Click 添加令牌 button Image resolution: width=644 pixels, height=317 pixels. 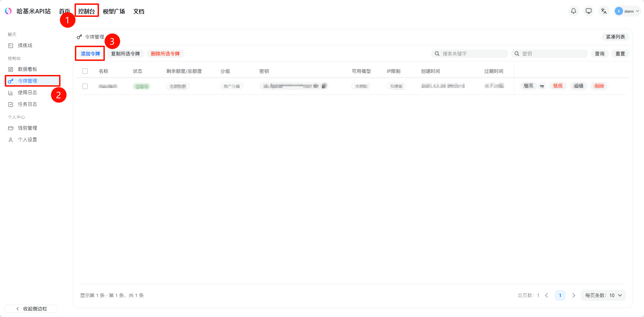click(x=90, y=54)
